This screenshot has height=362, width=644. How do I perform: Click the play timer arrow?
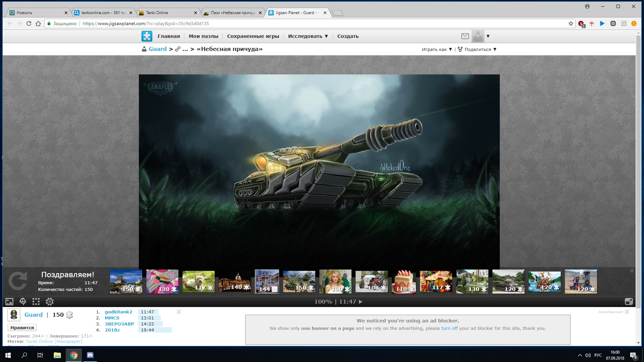point(361,302)
